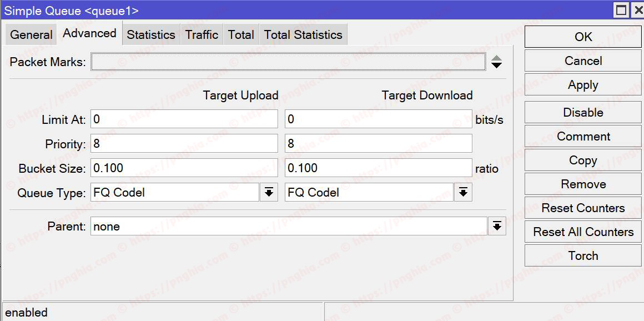Image resolution: width=644 pixels, height=321 pixels.
Task: Click the Target Download column header
Action: point(427,96)
